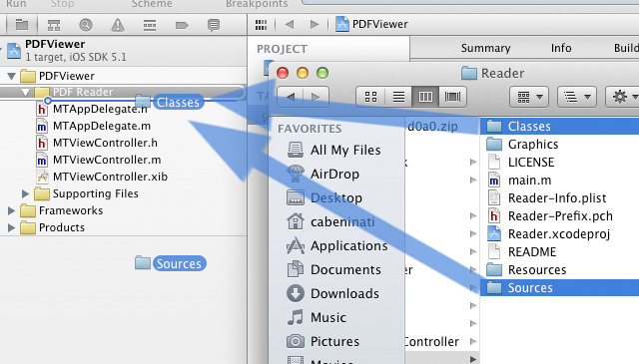Switch to the Summary tab
639x364 pixels.
tap(485, 48)
